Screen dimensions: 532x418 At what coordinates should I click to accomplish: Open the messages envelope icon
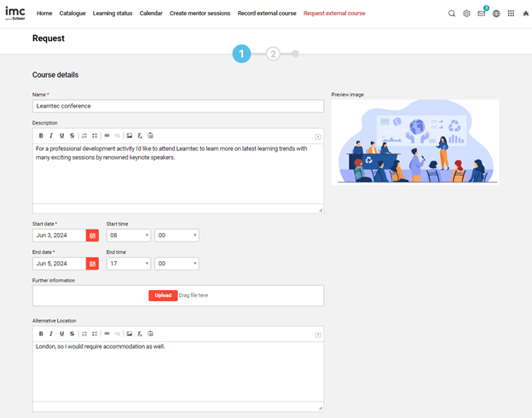point(481,14)
